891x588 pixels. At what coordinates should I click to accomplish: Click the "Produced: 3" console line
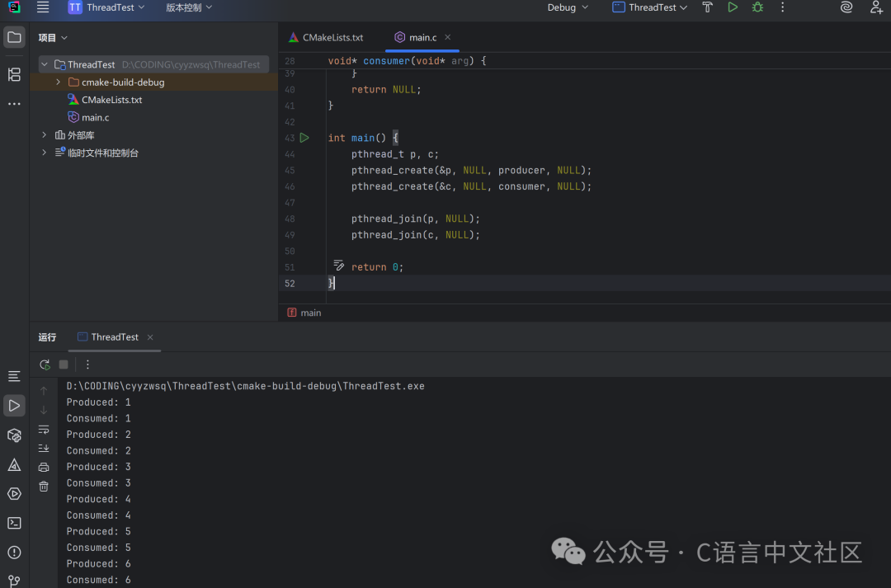[x=99, y=467]
